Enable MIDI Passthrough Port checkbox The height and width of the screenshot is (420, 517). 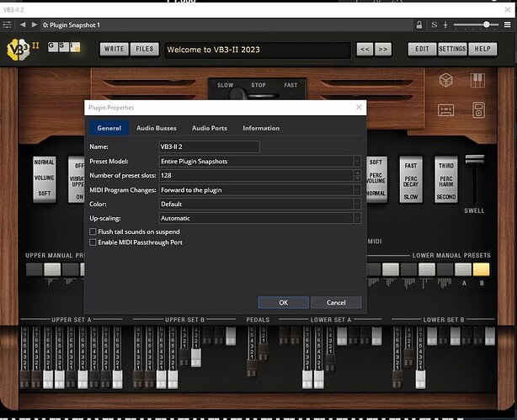(x=93, y=242)
